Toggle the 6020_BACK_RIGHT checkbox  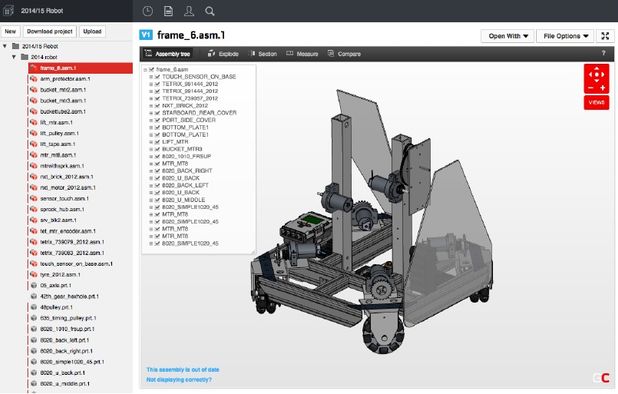tap(157, 171)
